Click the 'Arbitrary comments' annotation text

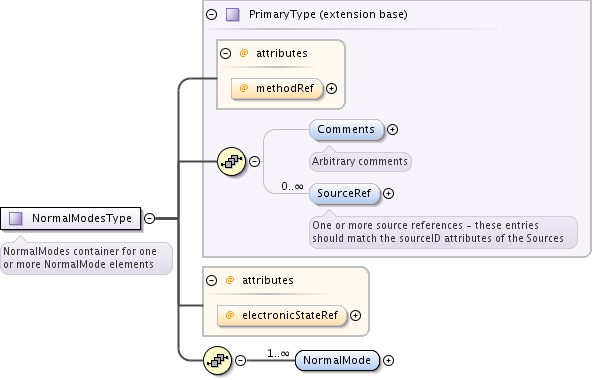coord(360,162)
